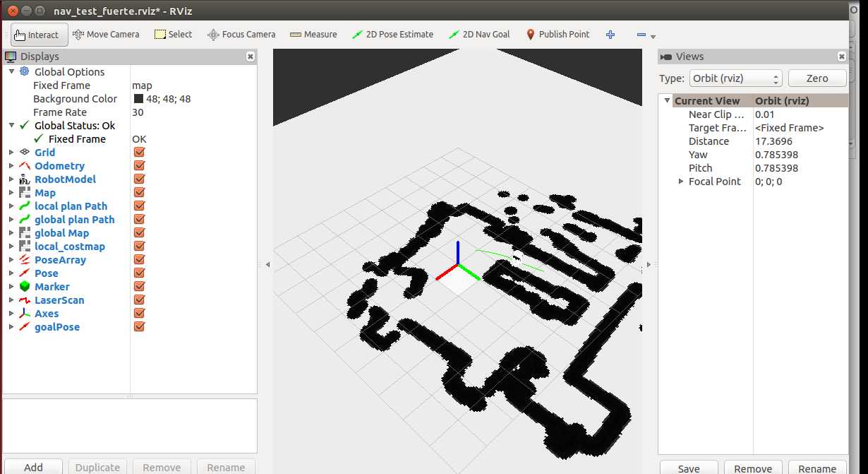Click the Odometry display icon
This screenshot has height=474, width=868.
pos(24,166)
